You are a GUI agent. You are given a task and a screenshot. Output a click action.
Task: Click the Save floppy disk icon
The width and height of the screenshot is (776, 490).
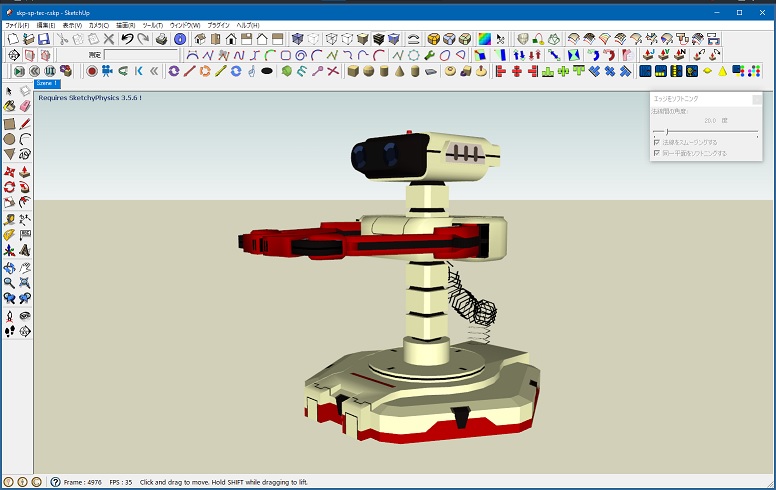[44, 39]
